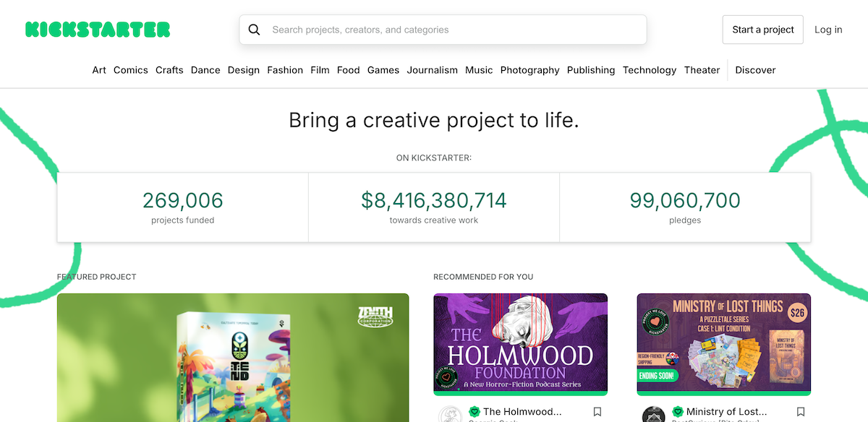The image size is (868, 422).
Task: Click the Featured Project heading
Action: pyautogui.click(x=97, y=277)
